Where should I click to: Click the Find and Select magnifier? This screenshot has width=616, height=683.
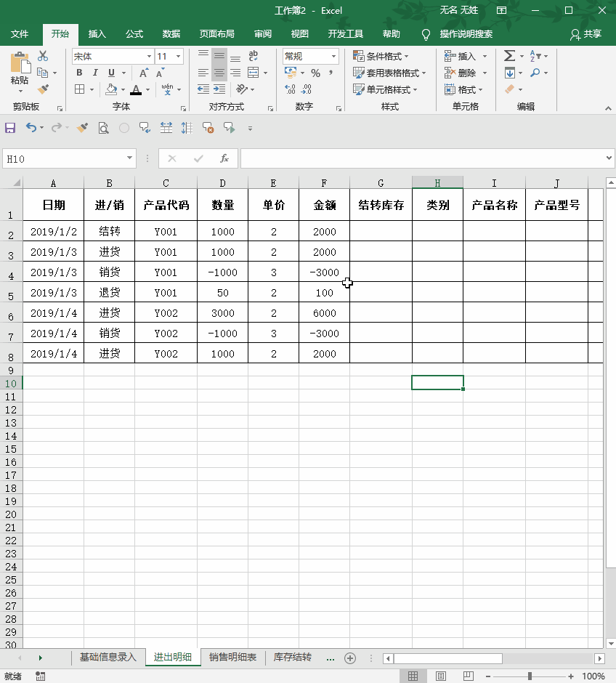[535, 73]
